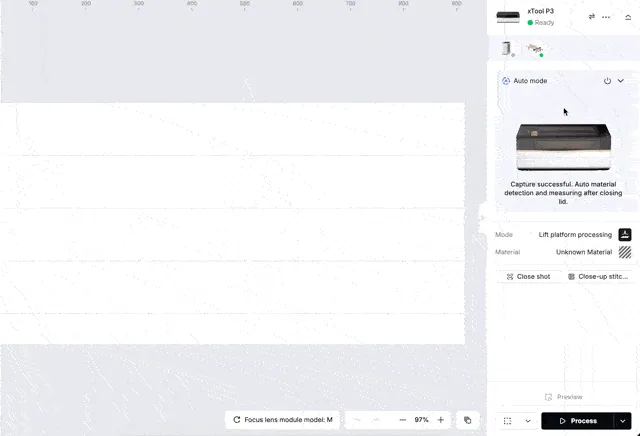This screenshot has height=436, width=640.
Task: Zoom in with the plus icon
Action: coord(440,420)
